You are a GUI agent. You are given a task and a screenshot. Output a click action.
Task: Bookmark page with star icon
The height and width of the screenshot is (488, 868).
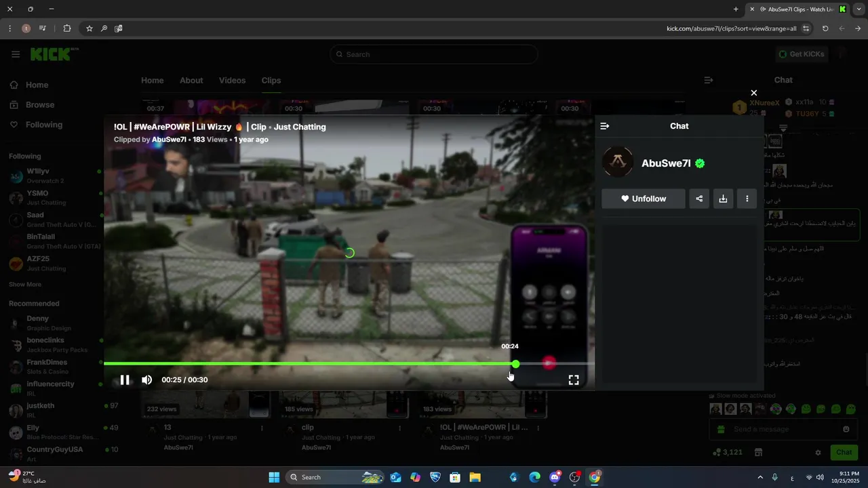(89, 28)
